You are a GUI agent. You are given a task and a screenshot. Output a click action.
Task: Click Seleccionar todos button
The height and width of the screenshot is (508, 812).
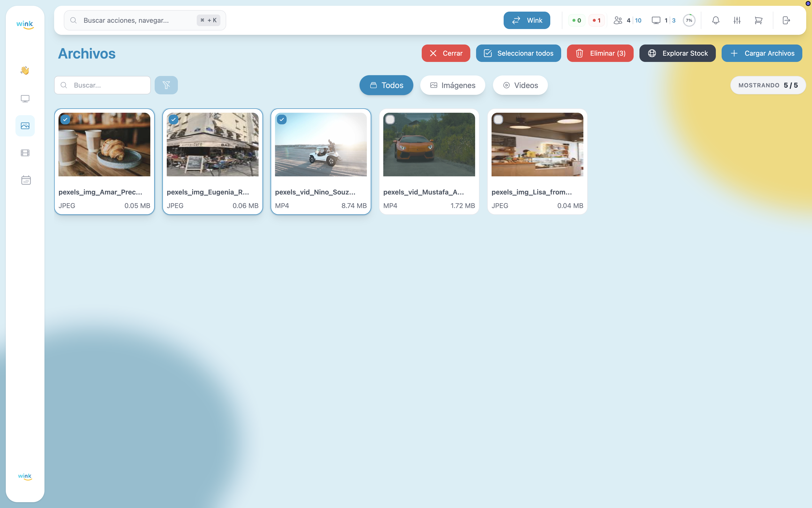click(x=518, y=53)
